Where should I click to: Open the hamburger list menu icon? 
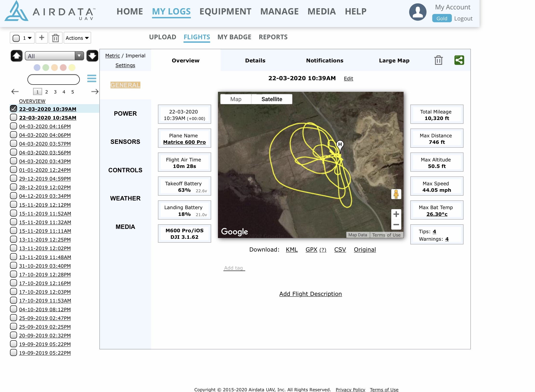[x=92, y=79]
